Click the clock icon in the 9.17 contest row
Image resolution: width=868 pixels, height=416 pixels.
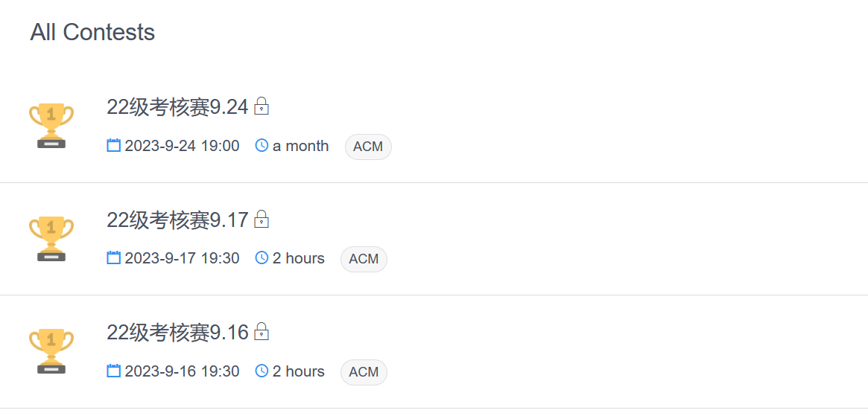click(x=262, y=258)
